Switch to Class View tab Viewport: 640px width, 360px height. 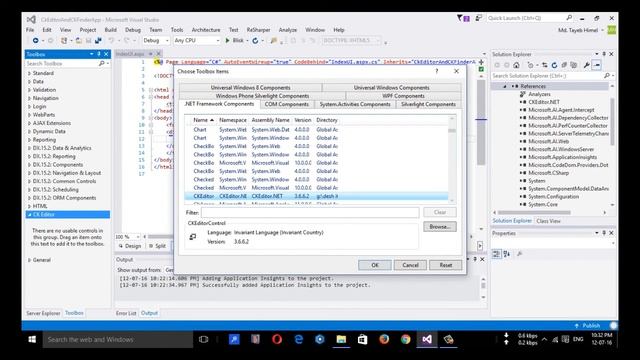[548, 221]
